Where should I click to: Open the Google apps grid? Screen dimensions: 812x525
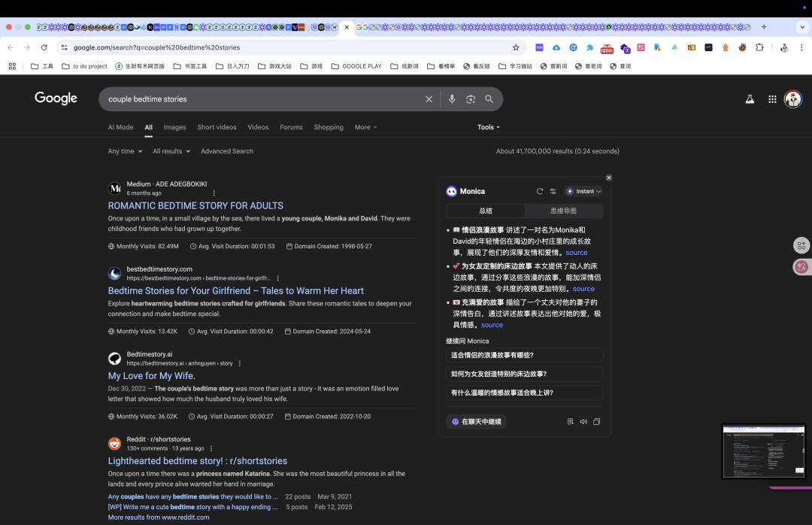(x=772, y=99)
